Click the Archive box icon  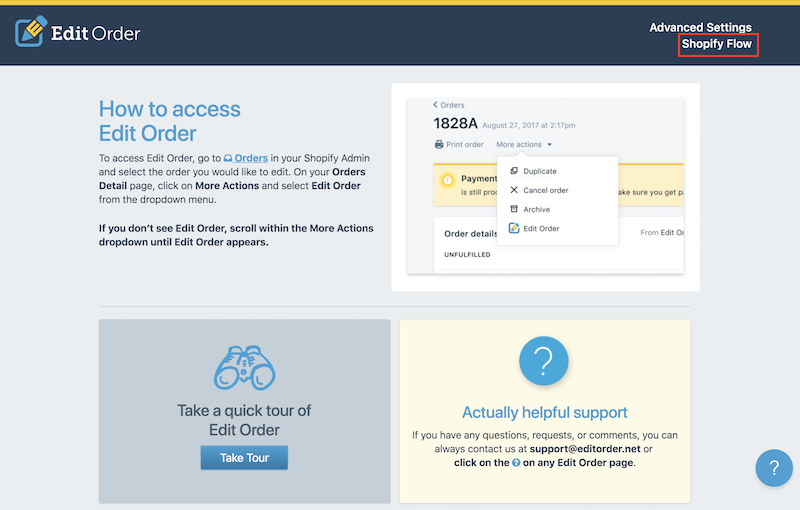click(x=514, y=209)
